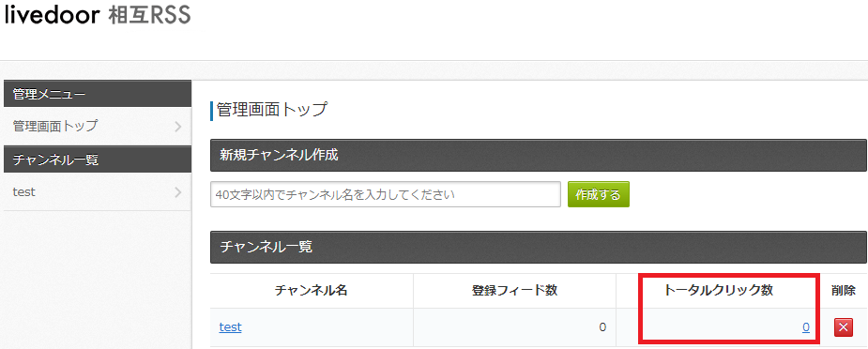Click the green 作成する button
Viewport: 868px width, 349px height.
599,195
